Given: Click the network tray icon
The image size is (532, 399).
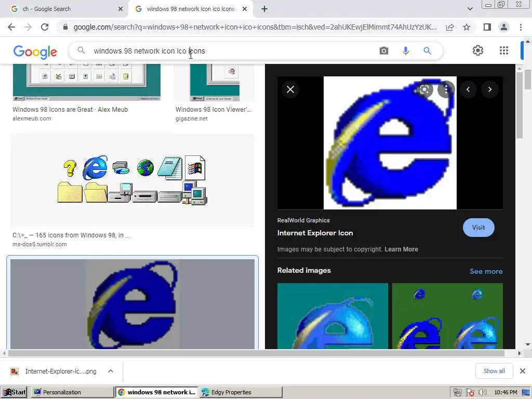Looking at the screenshot, I should [457, 393].
